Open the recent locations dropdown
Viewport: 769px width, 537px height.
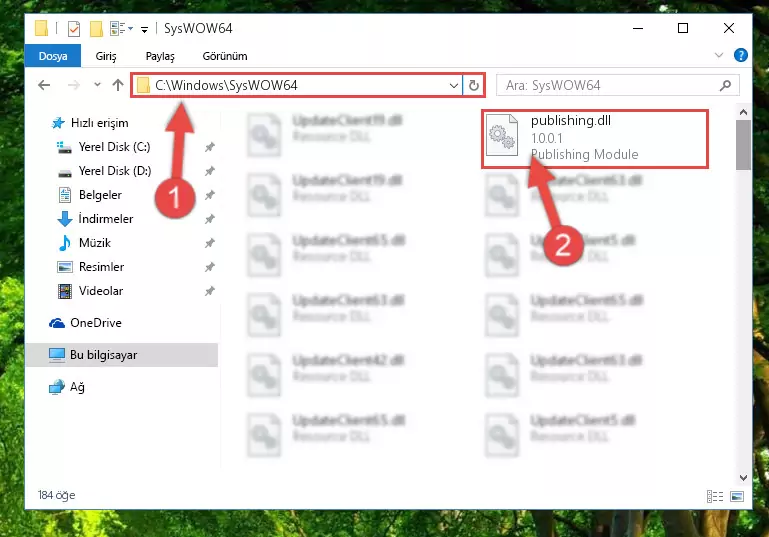pyautogui.click(x=97, y=85)
